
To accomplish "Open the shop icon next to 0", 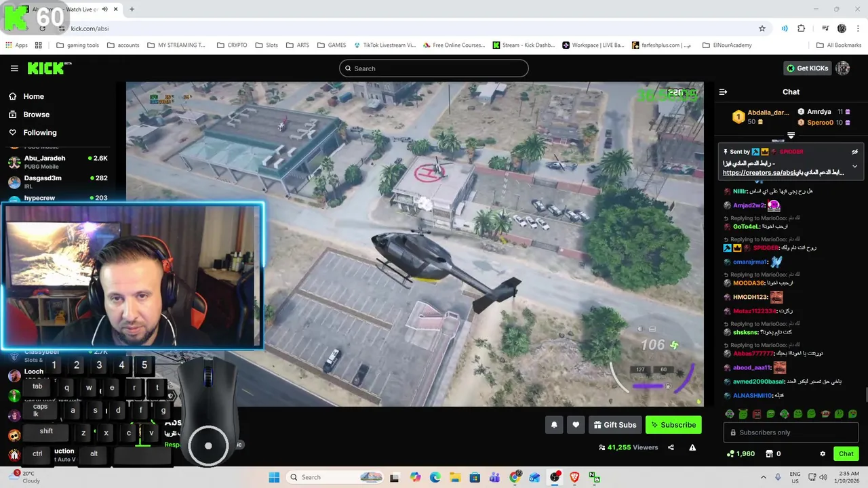I will click(770, 453).
